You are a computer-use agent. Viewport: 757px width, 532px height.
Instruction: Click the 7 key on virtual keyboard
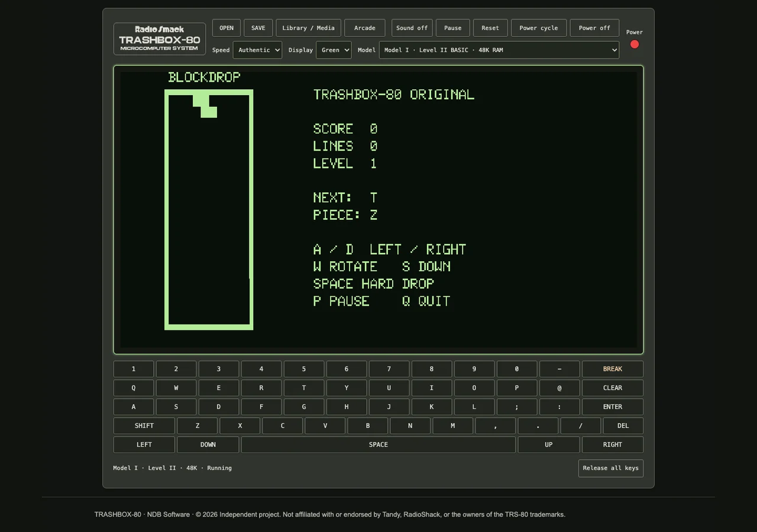pos(389,369)
